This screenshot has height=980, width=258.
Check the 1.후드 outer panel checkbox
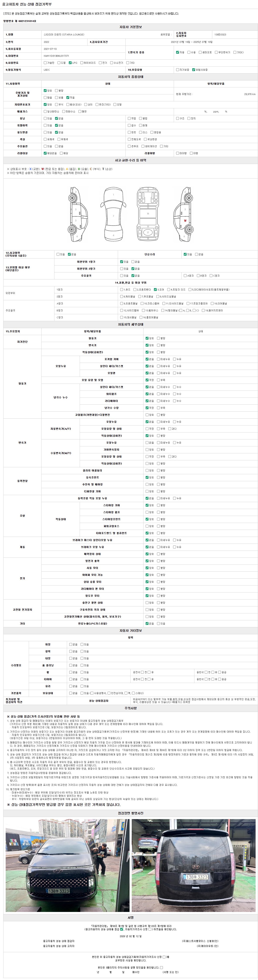click(121, 289)
